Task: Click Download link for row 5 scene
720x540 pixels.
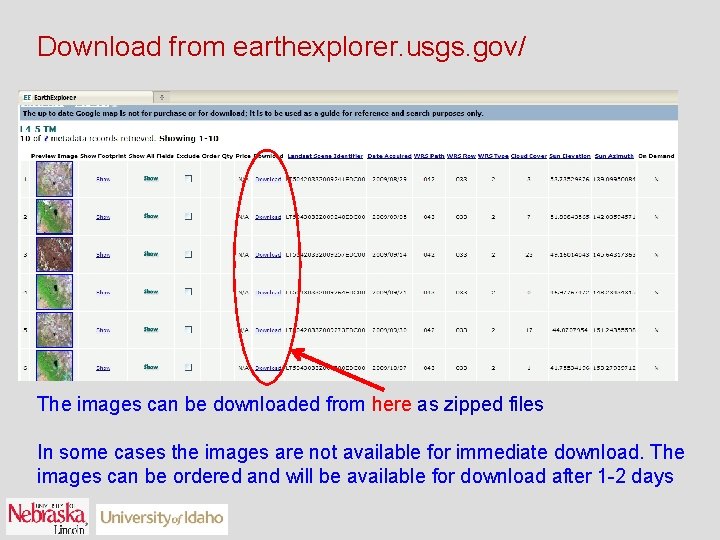Action: pos(268,330)
